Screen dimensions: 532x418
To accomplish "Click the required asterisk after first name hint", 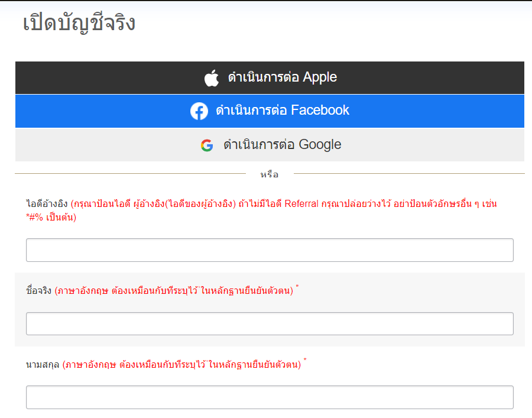I will (297, 287).
